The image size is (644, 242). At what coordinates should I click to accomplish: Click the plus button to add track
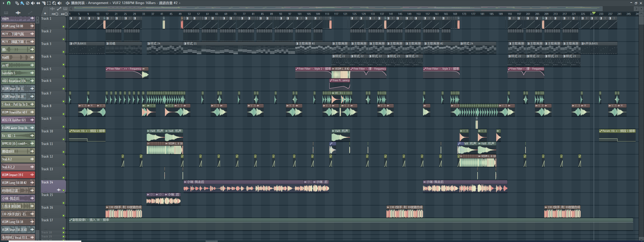[x=45, y=14]
